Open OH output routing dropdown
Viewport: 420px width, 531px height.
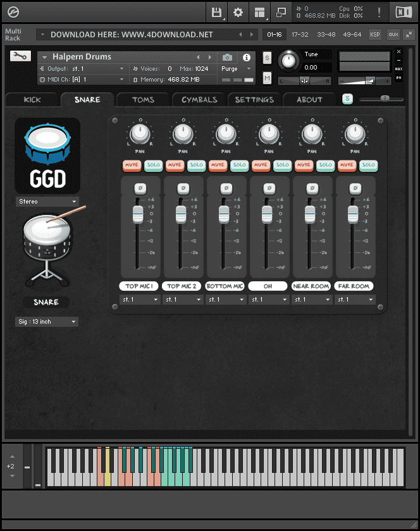point(269,300)
